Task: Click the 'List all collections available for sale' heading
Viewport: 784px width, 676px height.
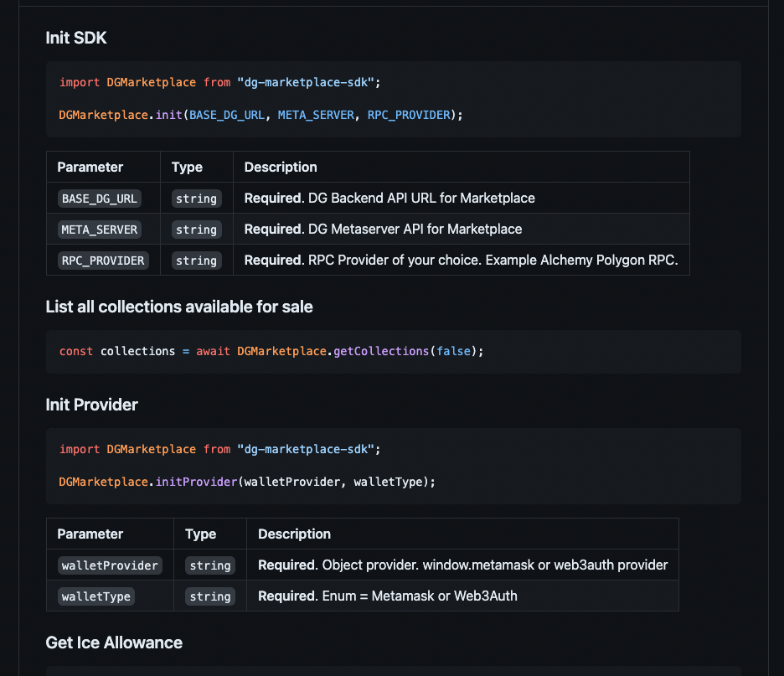Action: coord(179,307)
